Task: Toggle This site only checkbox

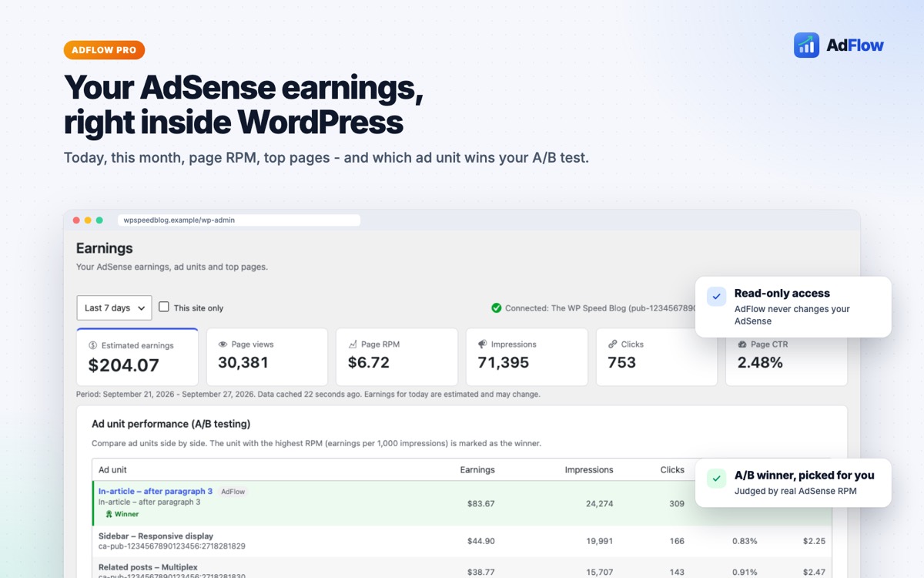Action: [x=164, y=307]
